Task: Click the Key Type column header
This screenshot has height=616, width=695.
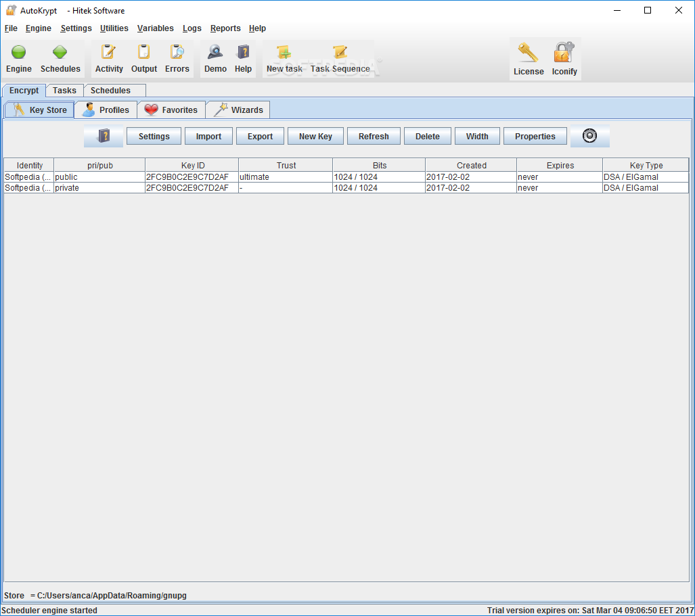Action: pyautogui.click(x=646, y=165)
